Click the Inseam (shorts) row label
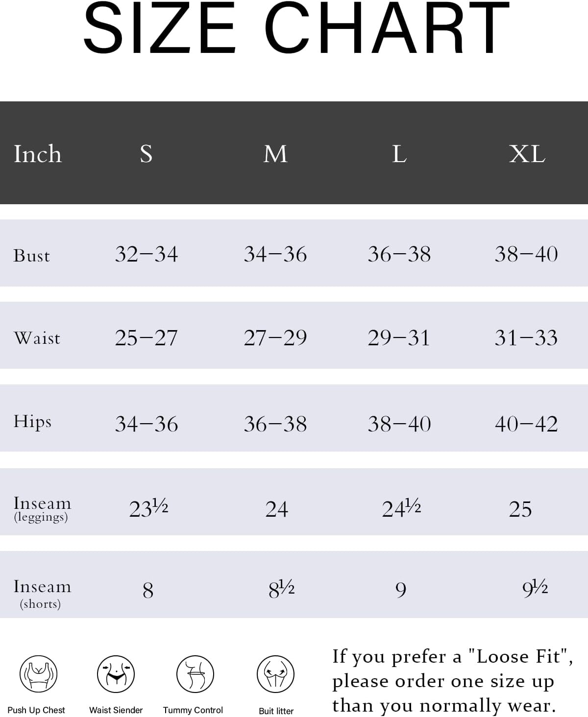This screenshot has height=717, width=588. 42,594
